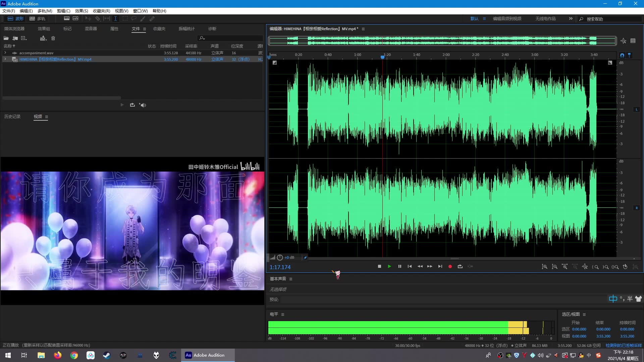Click the +0 dB amplitude adjust knob

(280, 258)
